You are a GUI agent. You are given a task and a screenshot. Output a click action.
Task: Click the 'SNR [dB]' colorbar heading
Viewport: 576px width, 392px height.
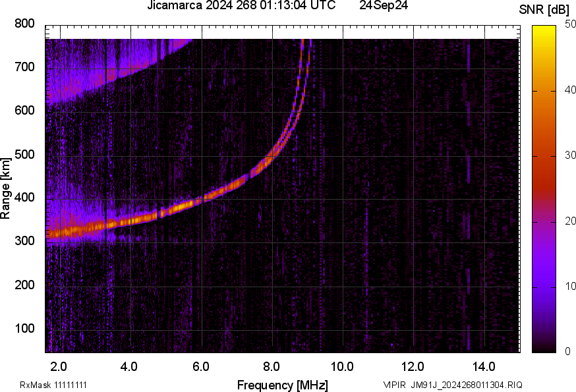pos(544,10)
